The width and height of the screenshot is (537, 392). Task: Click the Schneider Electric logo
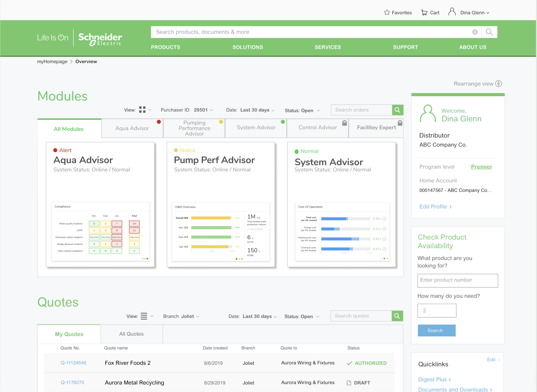point(100,39)
